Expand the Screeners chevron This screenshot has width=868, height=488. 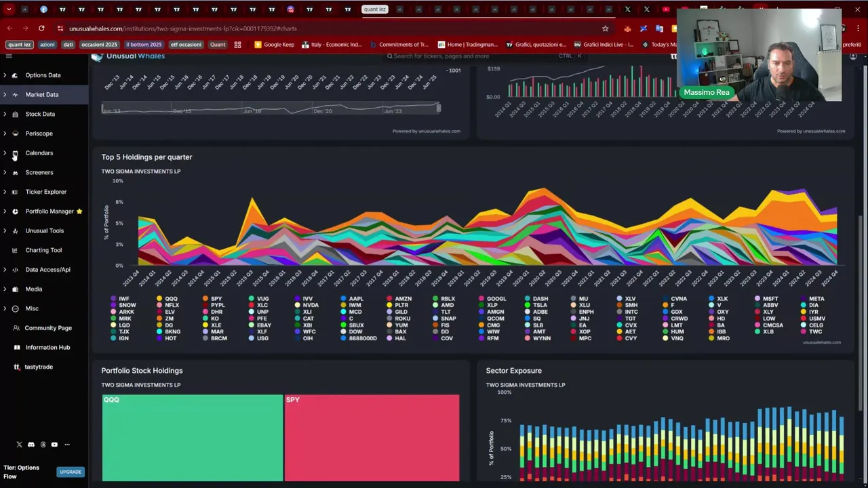5,172
